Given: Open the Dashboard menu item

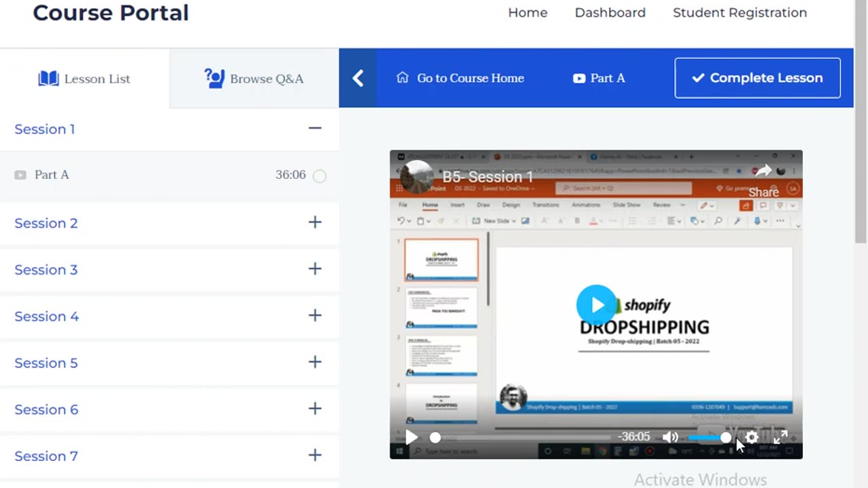Looking at the screenshot, I should (610, 13).
